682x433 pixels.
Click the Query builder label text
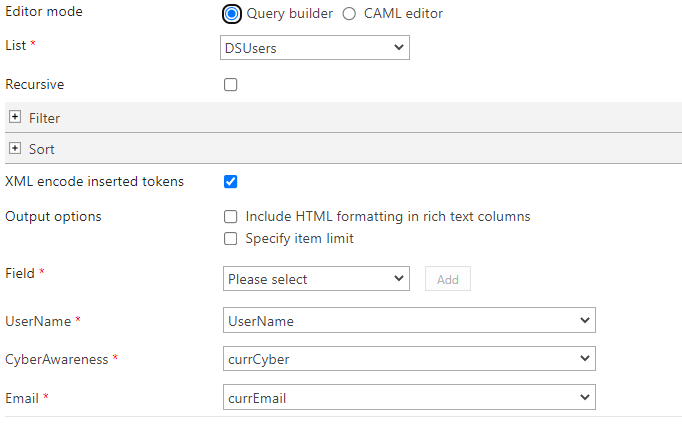[290, 14]
